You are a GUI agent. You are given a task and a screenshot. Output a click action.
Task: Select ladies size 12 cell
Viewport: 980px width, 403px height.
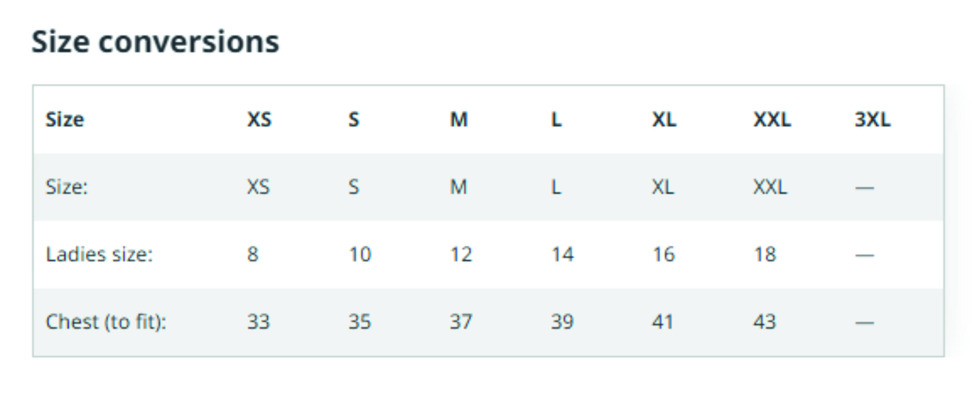(x=461, y=255)
